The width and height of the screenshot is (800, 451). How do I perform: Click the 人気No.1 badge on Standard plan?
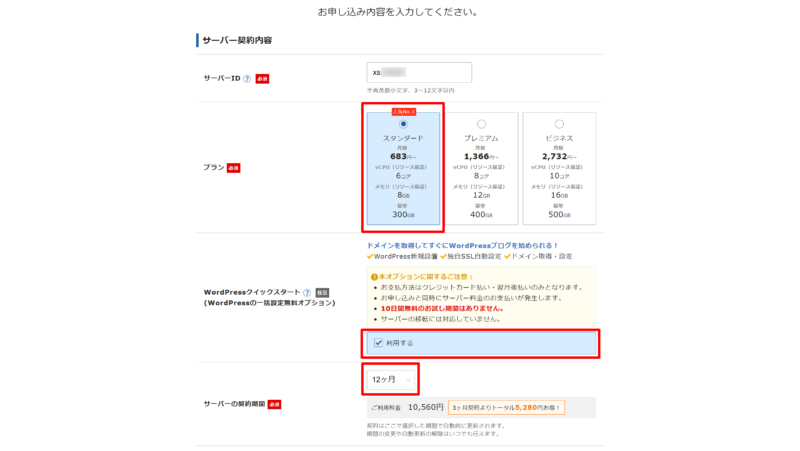coord(403,113)
